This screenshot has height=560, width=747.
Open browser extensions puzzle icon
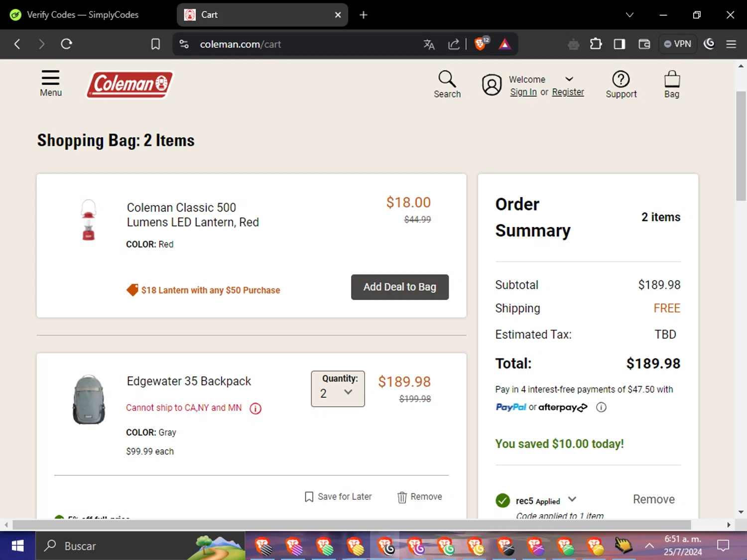click(596, 44)
